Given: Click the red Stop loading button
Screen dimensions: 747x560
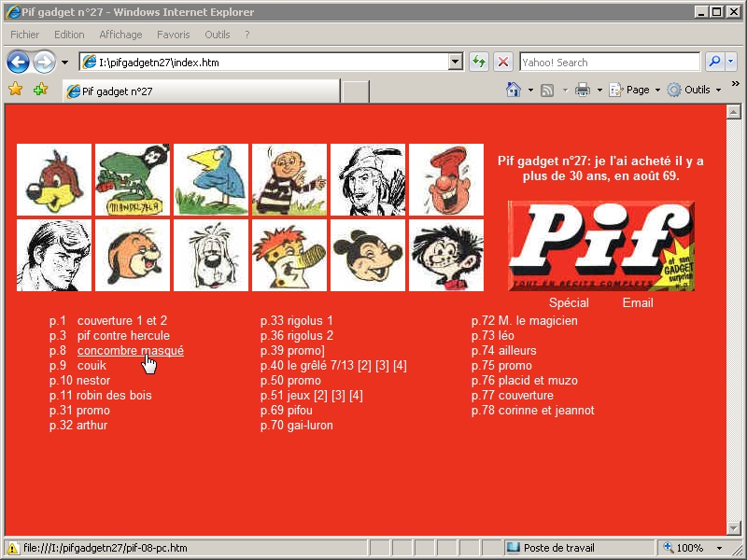Looking at the screenshot, I should point(503,62).
